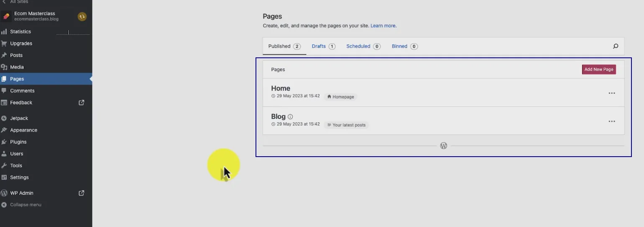
Task: Click the info icon beside Blog
Action: point(290,117)
